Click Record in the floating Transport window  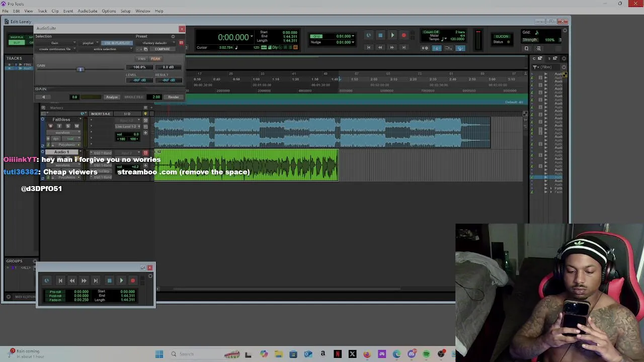[133, 281]
